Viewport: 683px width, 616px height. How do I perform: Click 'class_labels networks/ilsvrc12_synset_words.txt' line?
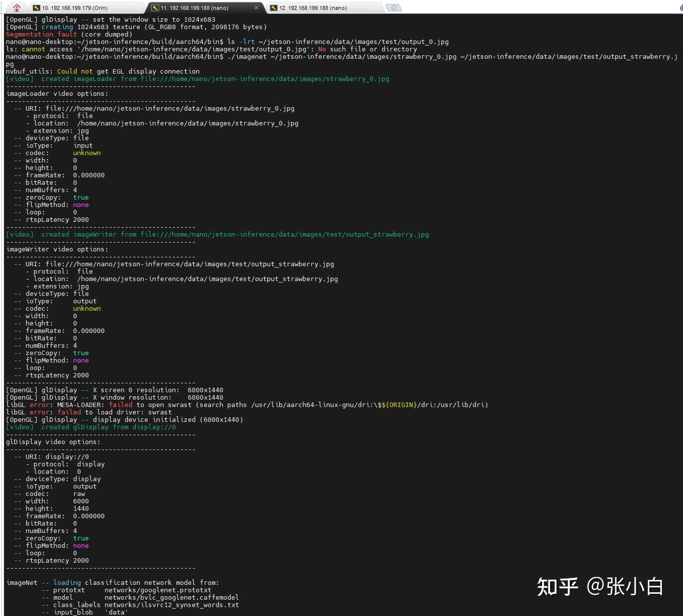click(140, 605)
